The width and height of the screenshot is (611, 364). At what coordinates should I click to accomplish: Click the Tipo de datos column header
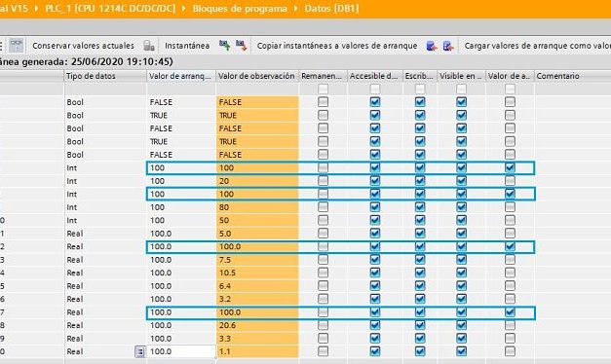pyautogui.click(x=105, y=76)
